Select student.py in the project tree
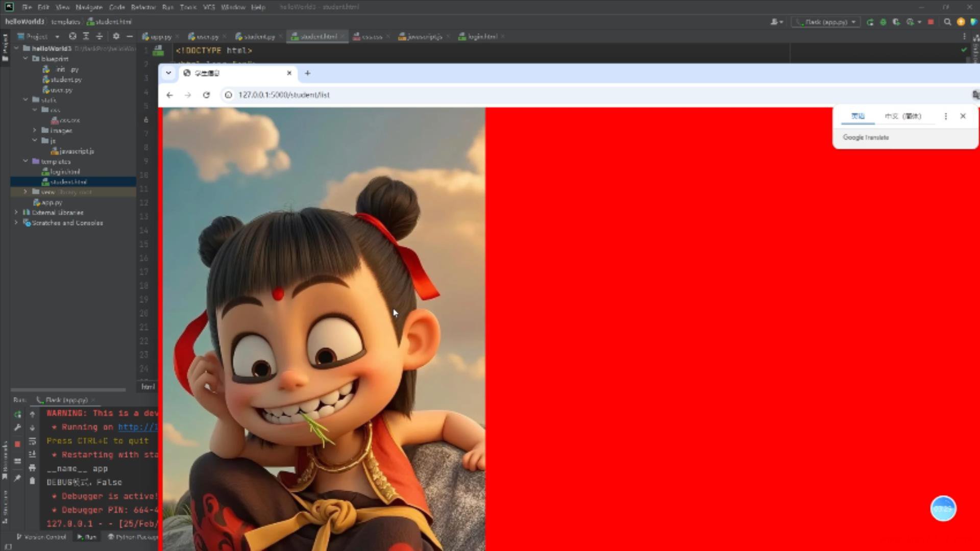The height and width of the screenshot is (551, 980). click(x=62, y=80)
